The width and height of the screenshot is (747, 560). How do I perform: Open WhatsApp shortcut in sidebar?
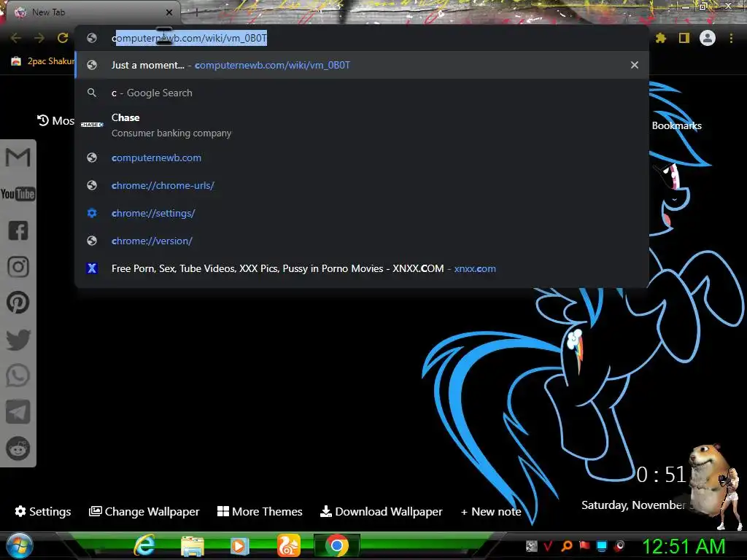click(18, 376)
